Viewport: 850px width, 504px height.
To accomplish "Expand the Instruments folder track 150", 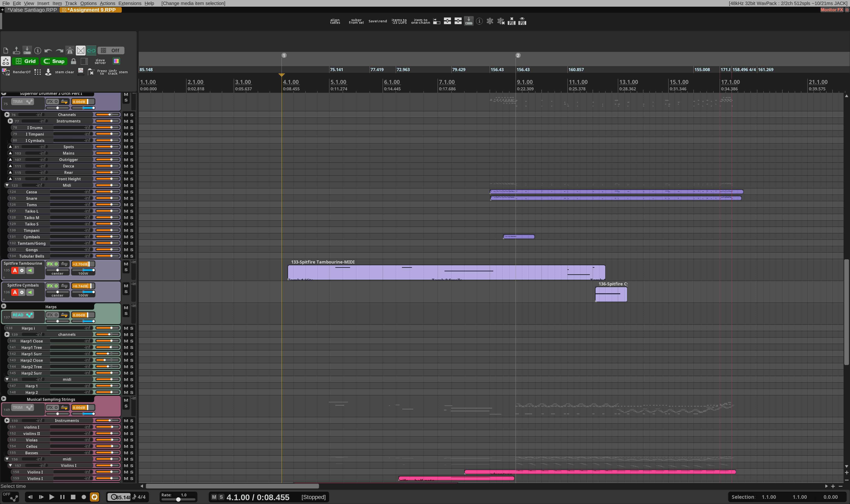I will pyautogui.click(x=7, y=421).
